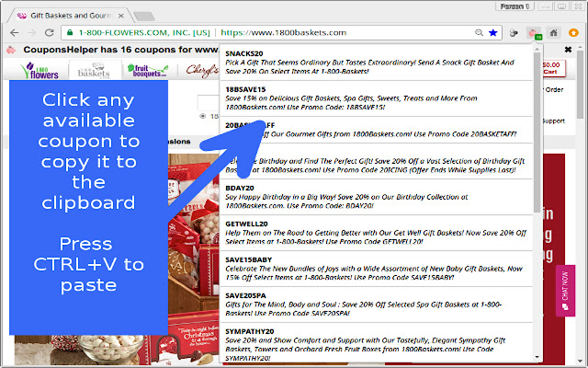Copy the SAVE15BABY coupon code
Image resolution: width=588 pixels, height=368 pixels.
tap(376, 269)
